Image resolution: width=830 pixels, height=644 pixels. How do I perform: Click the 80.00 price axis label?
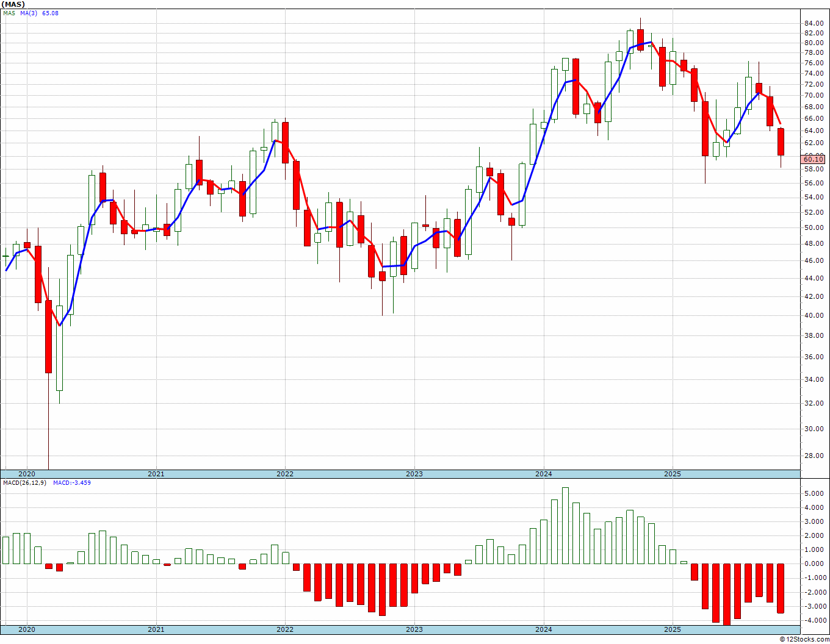pos(814,43)
